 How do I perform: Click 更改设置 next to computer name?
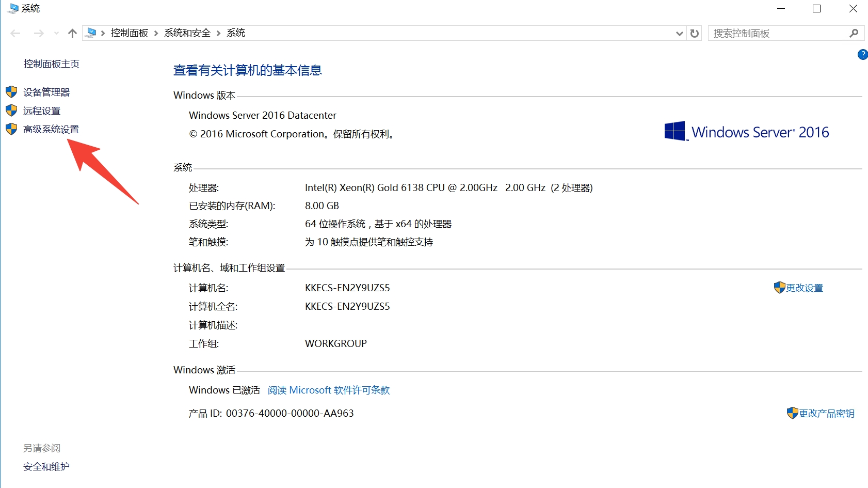804,288
